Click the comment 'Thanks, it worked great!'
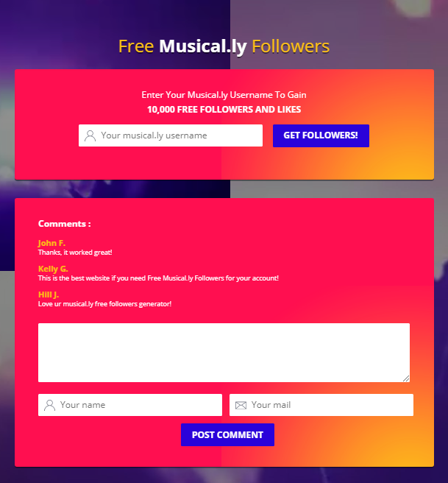Screen dimensions: 448x483 coord(75,253)
